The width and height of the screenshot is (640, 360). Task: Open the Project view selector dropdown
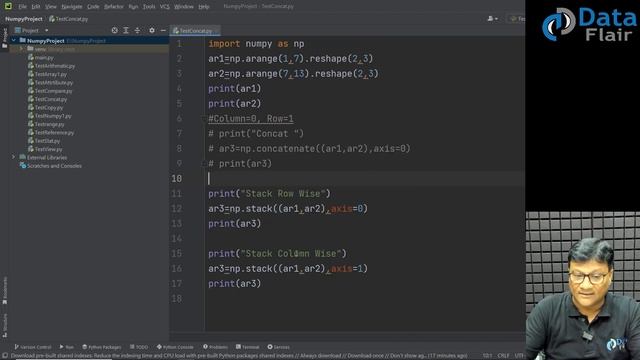point(31,30)
